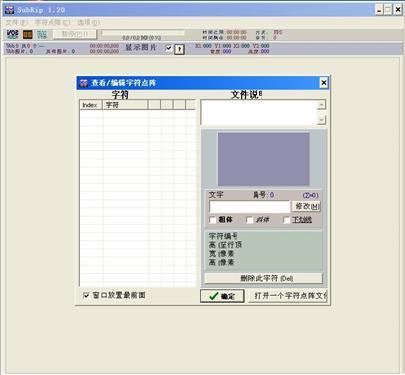Click the disabled 暂停 button in toolbar
Screen dimensions: 405x375
(x=75, y=34)
